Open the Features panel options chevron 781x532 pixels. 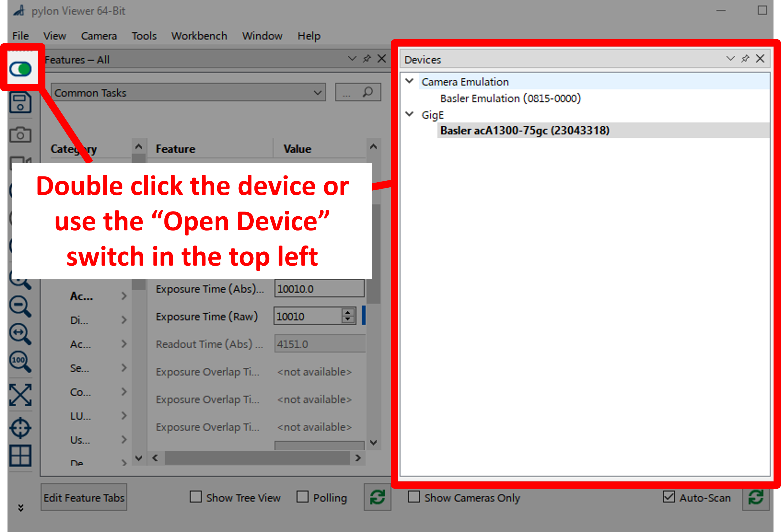pos(352,59)
